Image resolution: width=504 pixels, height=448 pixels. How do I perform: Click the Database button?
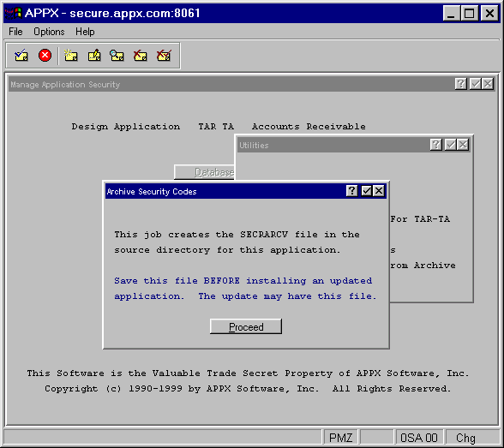pyautogui.click(x=204, y=172)
